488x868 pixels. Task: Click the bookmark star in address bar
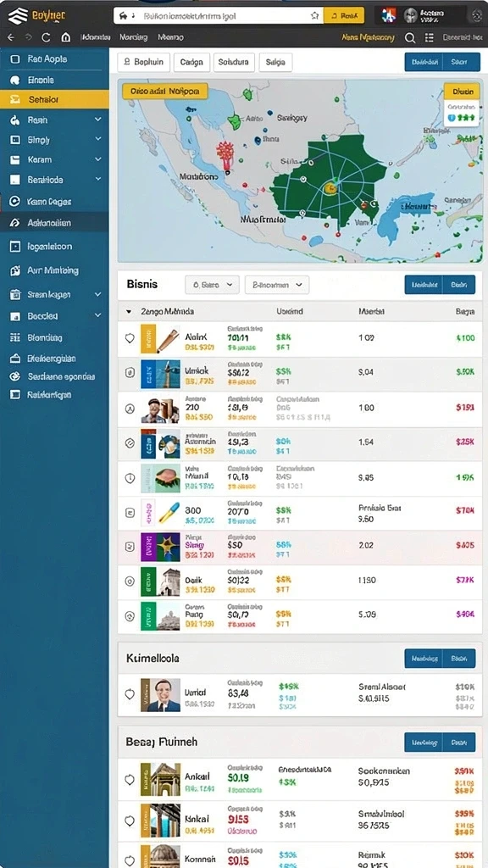tap(315, 15)
